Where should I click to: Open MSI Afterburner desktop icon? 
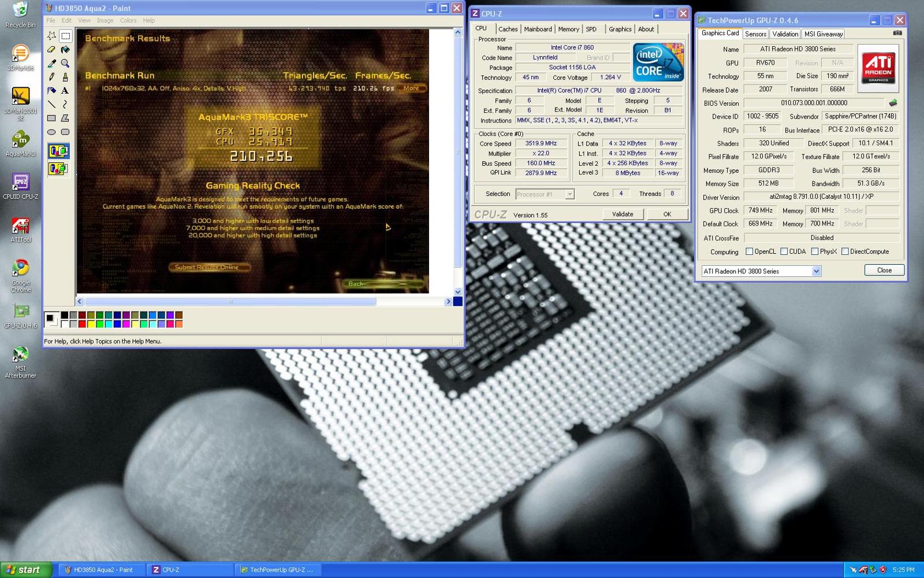(20, 362)
